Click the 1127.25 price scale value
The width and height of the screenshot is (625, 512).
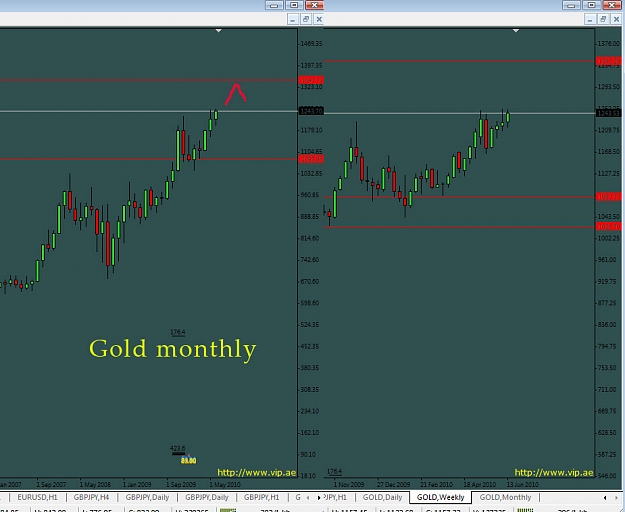click(609, 173)
